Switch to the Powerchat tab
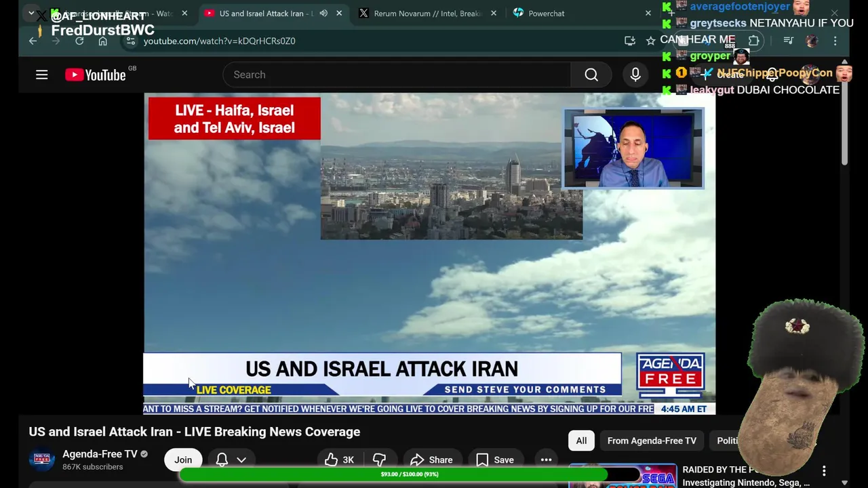This screenshot has height=488, width=868. click(x=546, y=14)
